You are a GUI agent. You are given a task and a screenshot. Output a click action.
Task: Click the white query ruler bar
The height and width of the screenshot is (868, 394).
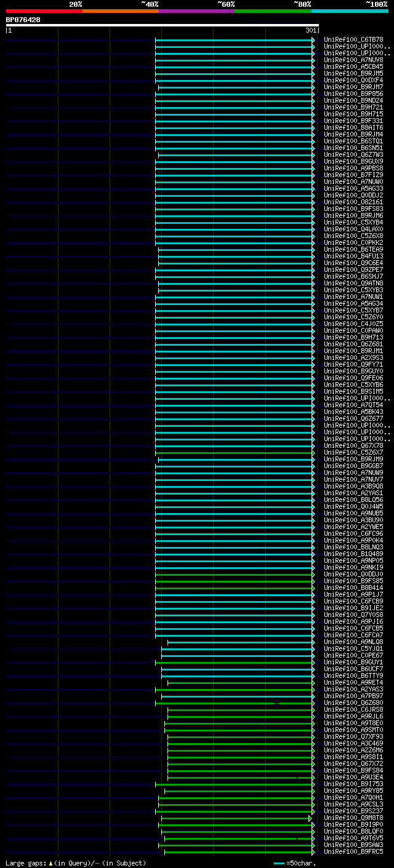point(163,25)
